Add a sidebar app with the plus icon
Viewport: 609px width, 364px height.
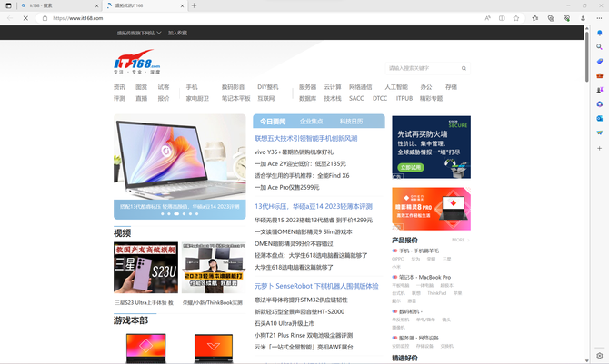(x=600, y=148)
